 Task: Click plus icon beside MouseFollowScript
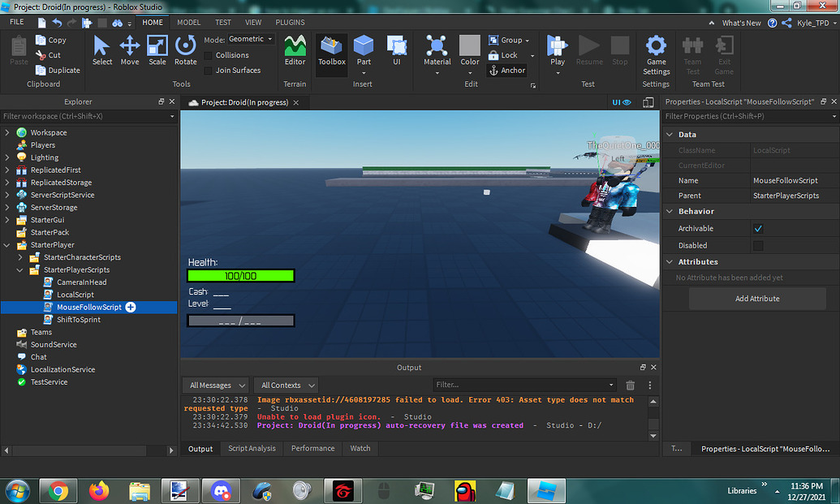[131, 307]
